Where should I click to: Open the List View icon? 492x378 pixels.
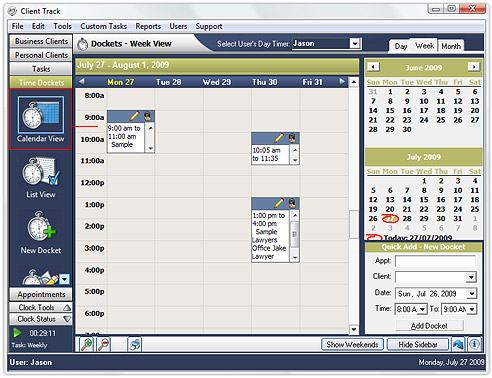pyautogui.click(x=41, y=172)
